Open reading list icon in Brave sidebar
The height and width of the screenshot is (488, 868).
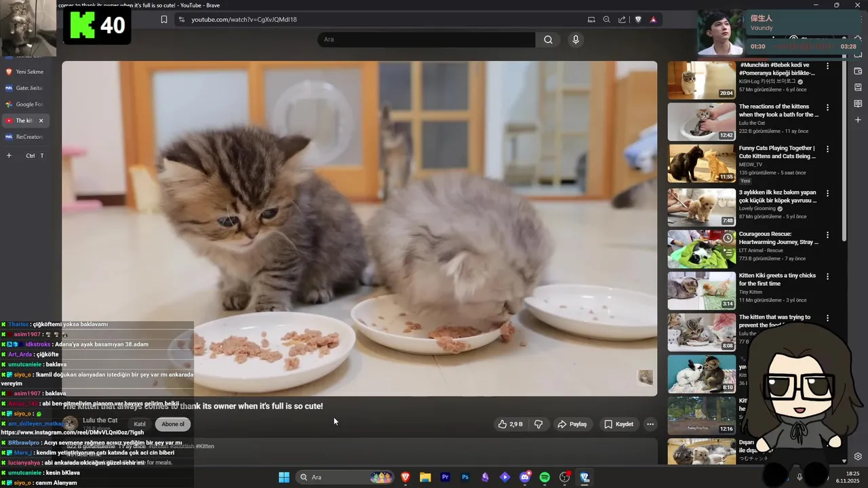(858, 104)
